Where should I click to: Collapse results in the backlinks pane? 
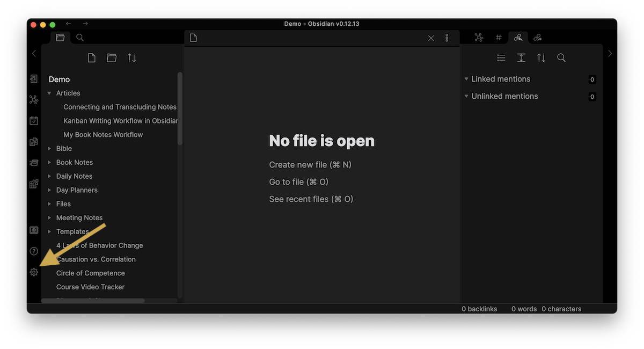click(x=501, y=58)
